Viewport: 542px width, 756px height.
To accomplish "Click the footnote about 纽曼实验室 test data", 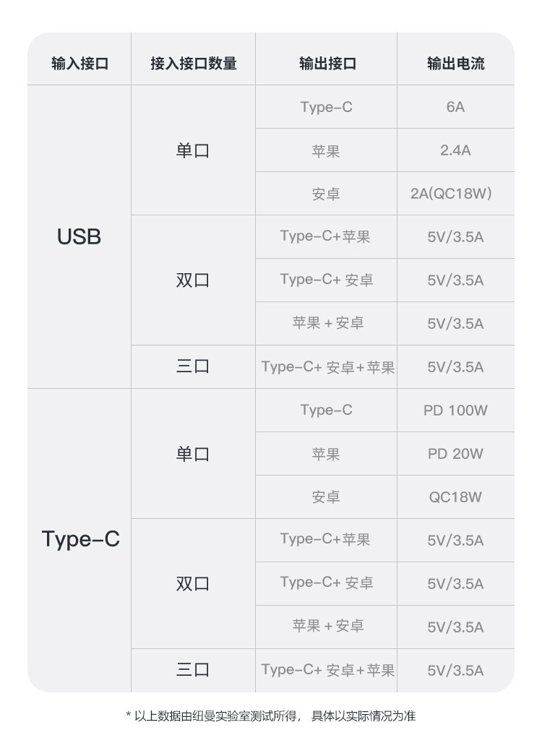I will (270, 716).
